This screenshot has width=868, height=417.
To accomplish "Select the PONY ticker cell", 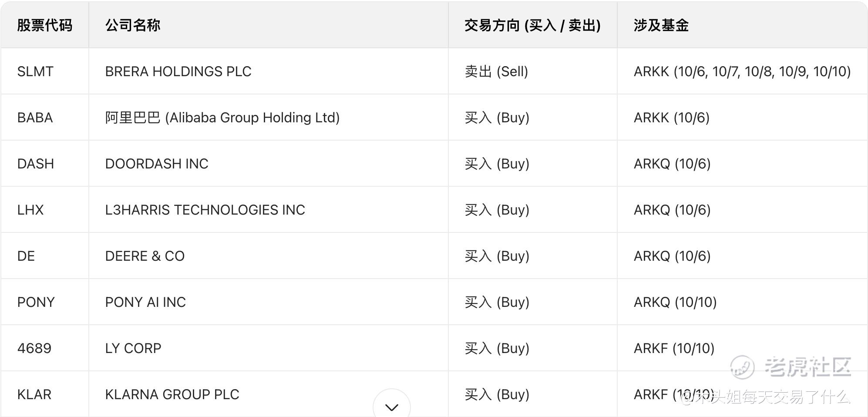I will pos(36,302).
